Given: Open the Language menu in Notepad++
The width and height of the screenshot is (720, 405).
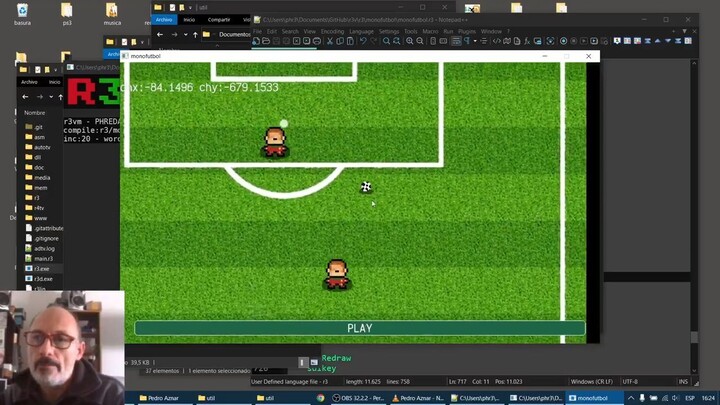Looking at the screenshot, I should [361, 31].
